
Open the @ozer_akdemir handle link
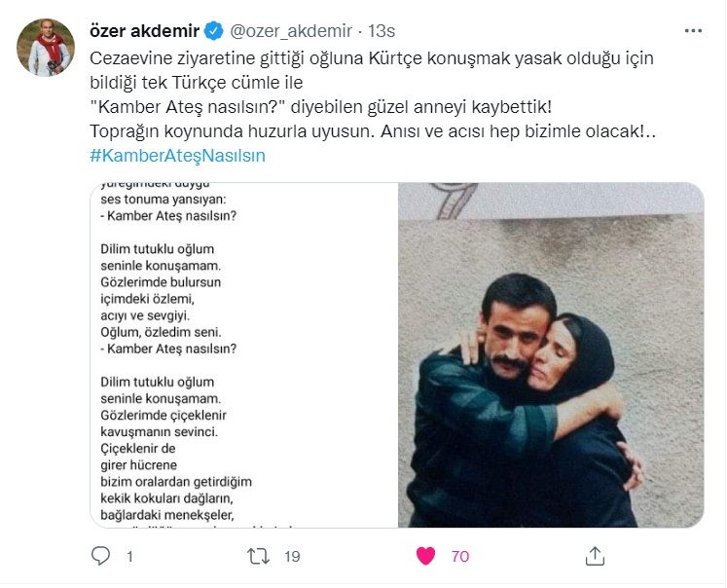291,31
